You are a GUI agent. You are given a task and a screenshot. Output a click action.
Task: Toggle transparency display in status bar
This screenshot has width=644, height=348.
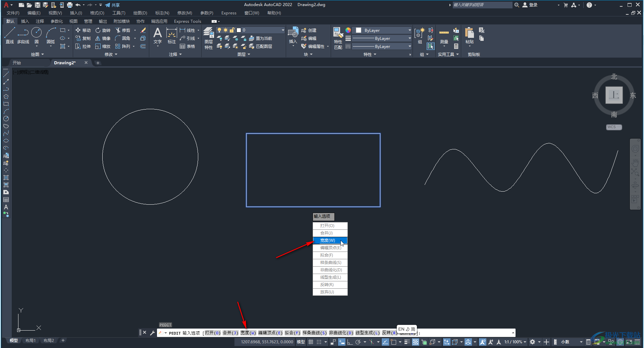click(416, 342)
